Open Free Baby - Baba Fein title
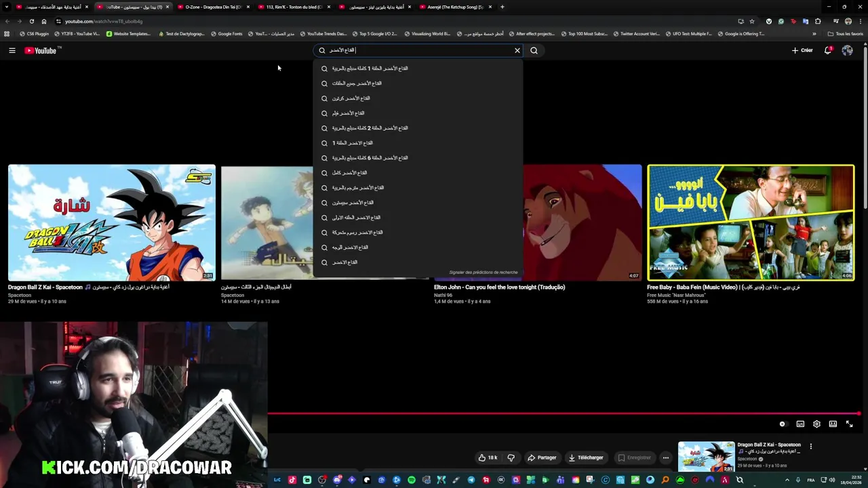 point(724,287)
